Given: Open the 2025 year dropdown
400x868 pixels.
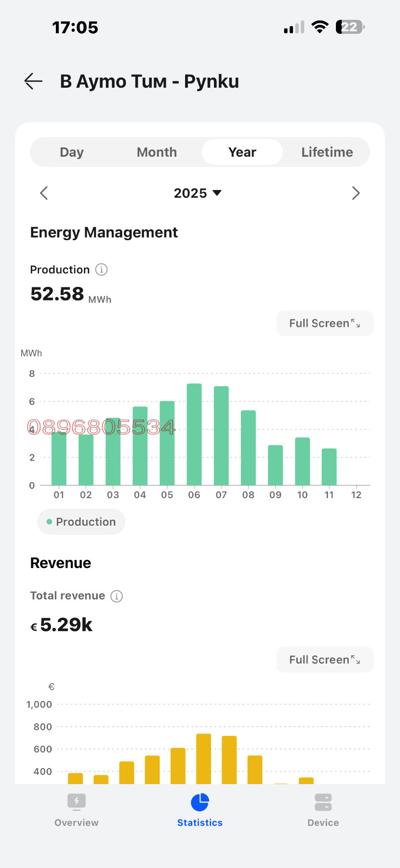Looking at the screenshot, I should click(x=197, y=193).
